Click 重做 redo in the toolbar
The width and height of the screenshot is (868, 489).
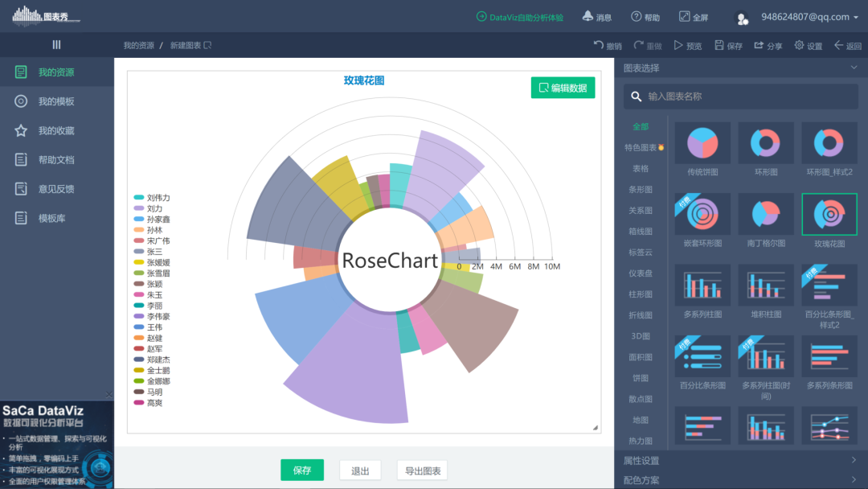648,45
